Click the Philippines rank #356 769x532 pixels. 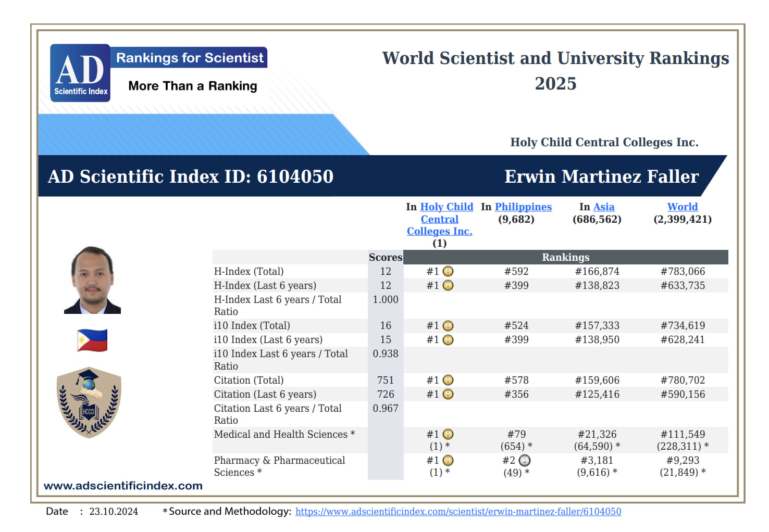[516, 394]
